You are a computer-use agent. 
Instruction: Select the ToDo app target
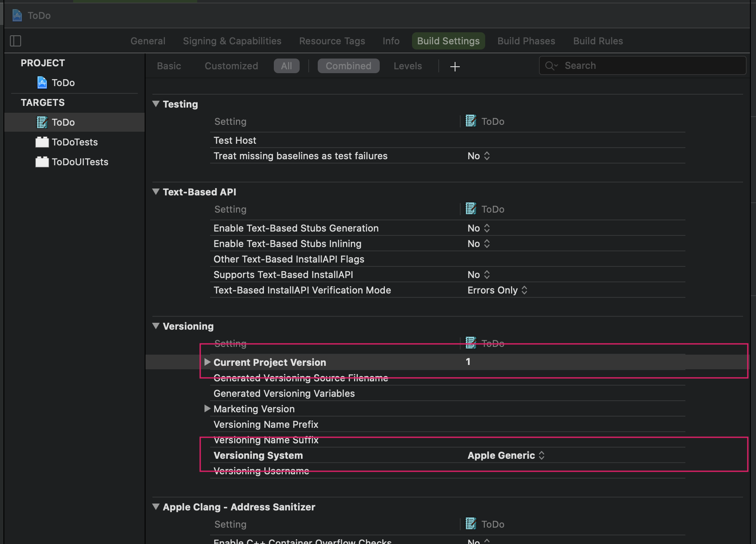click(x=74, y=122)
